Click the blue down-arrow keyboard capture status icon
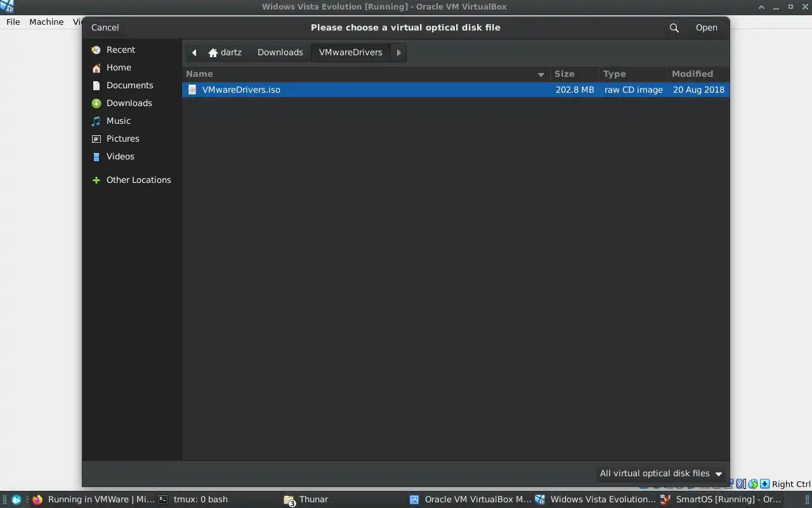Viewport: 812px width, 508px height. pos(764,484)
